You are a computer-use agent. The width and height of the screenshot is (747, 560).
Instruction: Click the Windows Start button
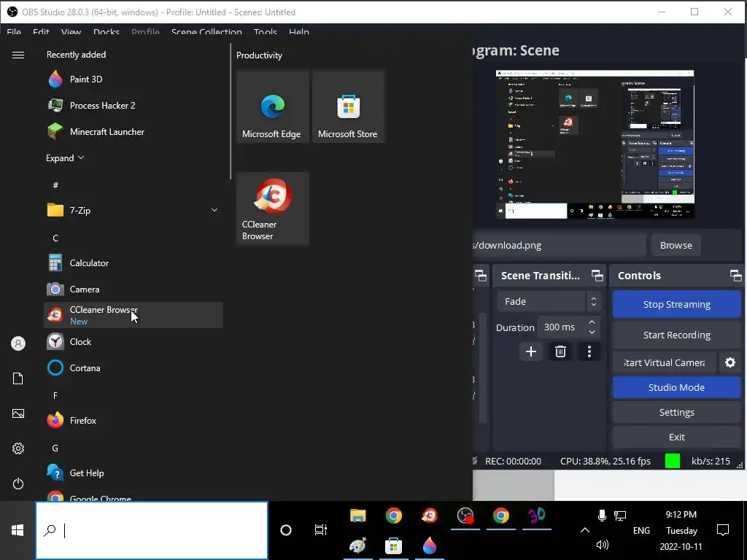(18, 530)
